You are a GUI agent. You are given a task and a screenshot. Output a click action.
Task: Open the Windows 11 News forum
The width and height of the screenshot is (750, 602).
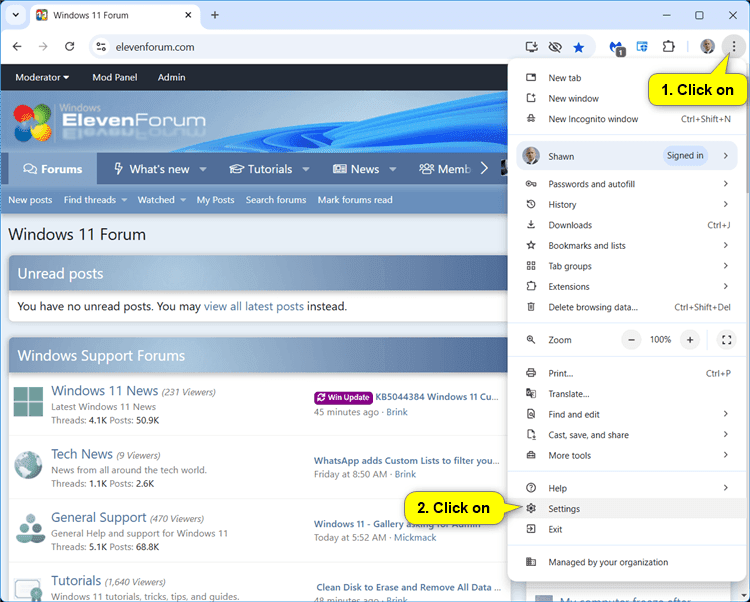click(104, 391)
